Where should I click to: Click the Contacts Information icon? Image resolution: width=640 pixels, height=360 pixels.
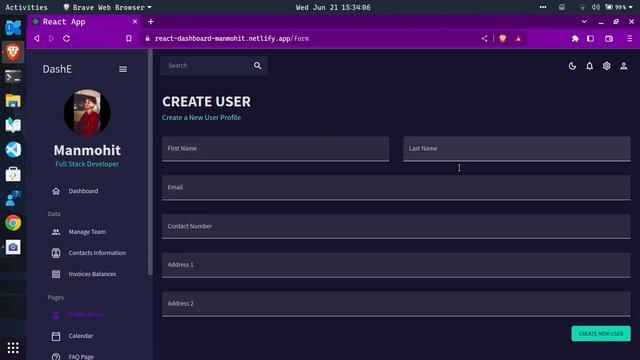pyautogui.click(x=56, y=253)
